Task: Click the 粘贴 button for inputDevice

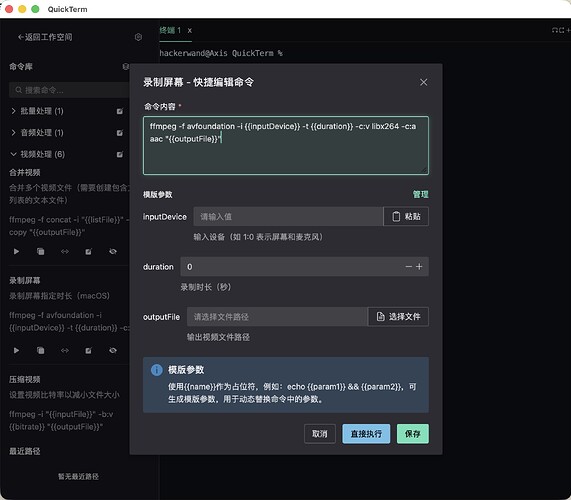Action: (x=406, y=216)
